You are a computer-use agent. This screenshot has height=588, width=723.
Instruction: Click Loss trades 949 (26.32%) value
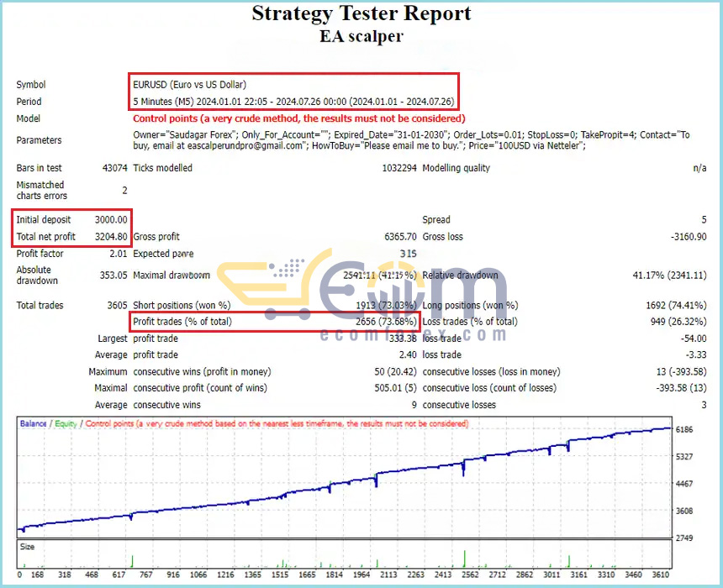point(678,322)
